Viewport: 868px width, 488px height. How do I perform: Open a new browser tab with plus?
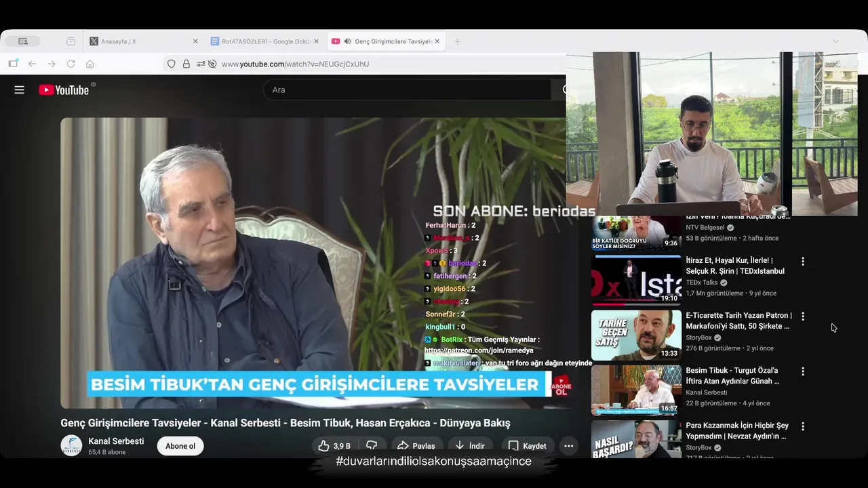[x=457, y=41]
